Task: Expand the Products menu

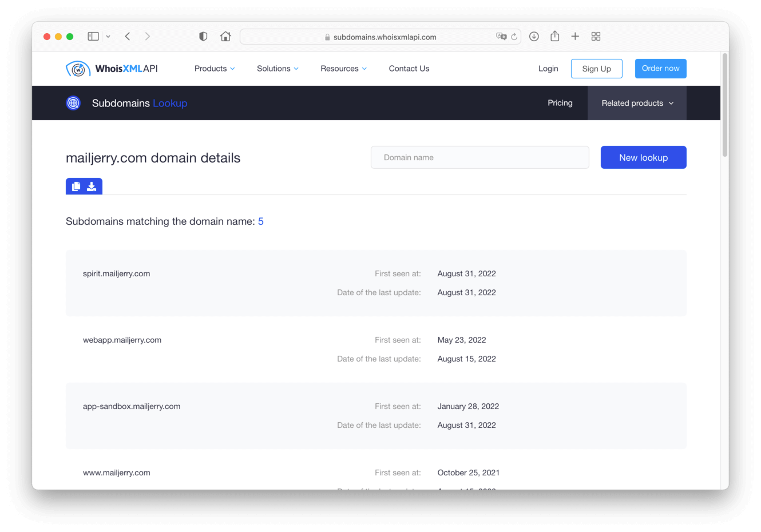Action: [215, 69]
